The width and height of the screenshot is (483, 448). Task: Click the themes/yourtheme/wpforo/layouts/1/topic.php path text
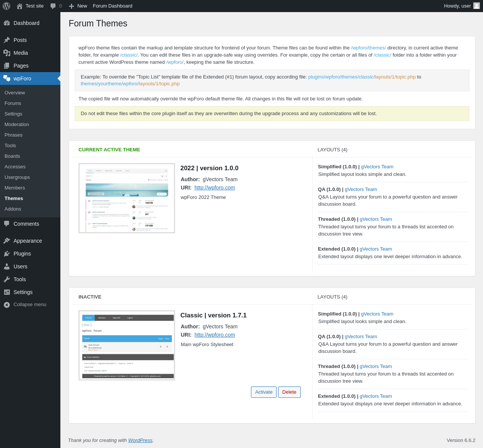(x=130, y=84)
